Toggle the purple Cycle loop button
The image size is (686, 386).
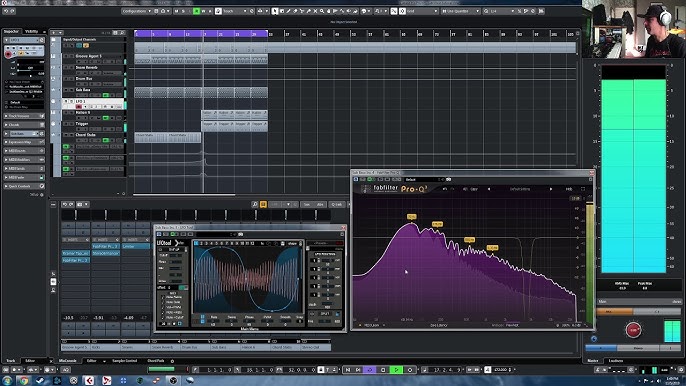370,370
